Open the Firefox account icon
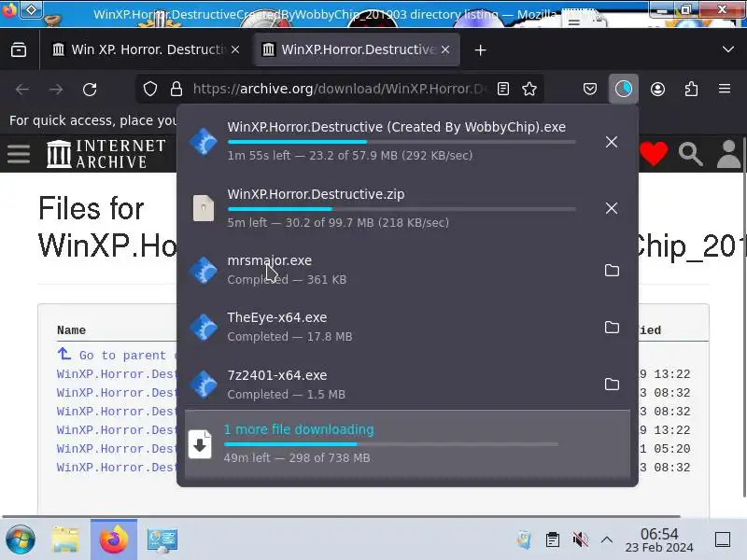 tap(657, 89)
